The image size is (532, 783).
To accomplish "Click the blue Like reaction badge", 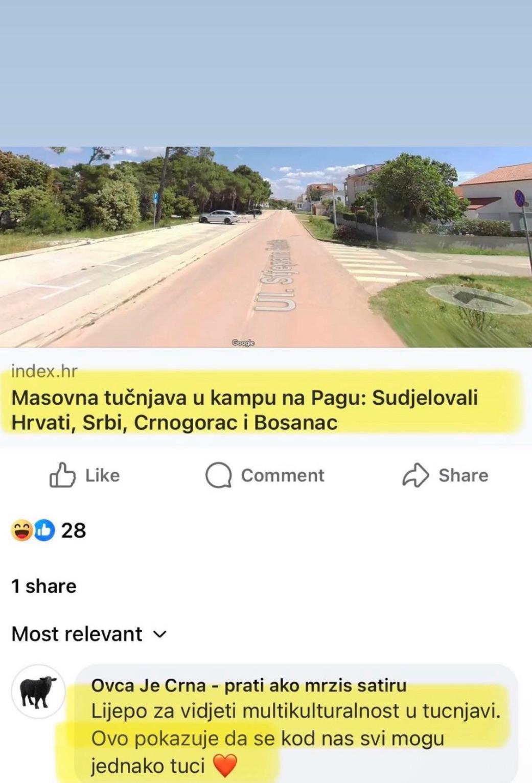I will click(x=44, y=531).
